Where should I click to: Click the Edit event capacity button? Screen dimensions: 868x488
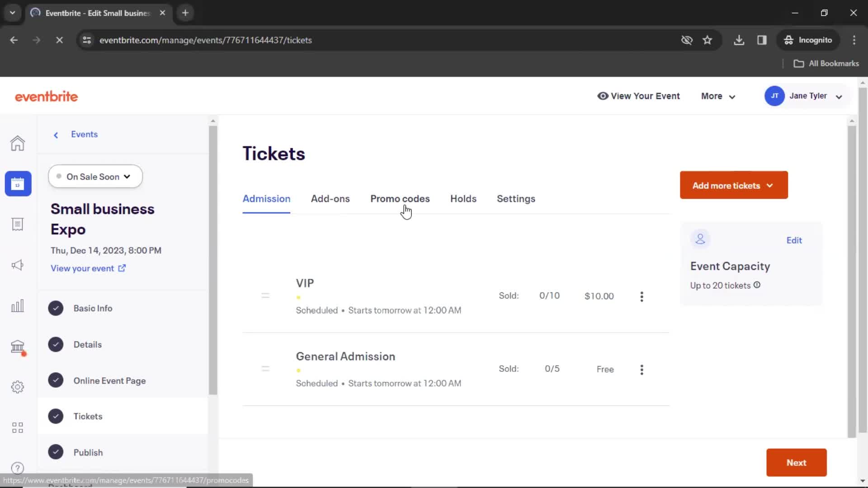coord(794,239)
